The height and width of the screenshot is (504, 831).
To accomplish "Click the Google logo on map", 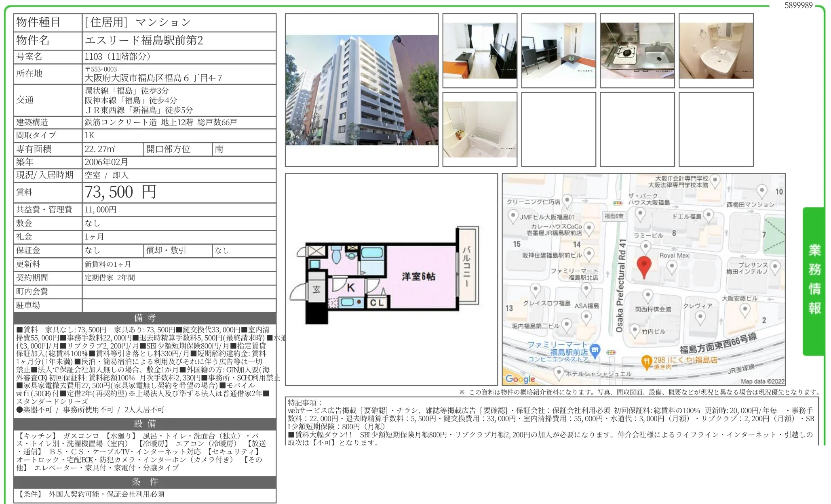I will [x=520, y=378].
